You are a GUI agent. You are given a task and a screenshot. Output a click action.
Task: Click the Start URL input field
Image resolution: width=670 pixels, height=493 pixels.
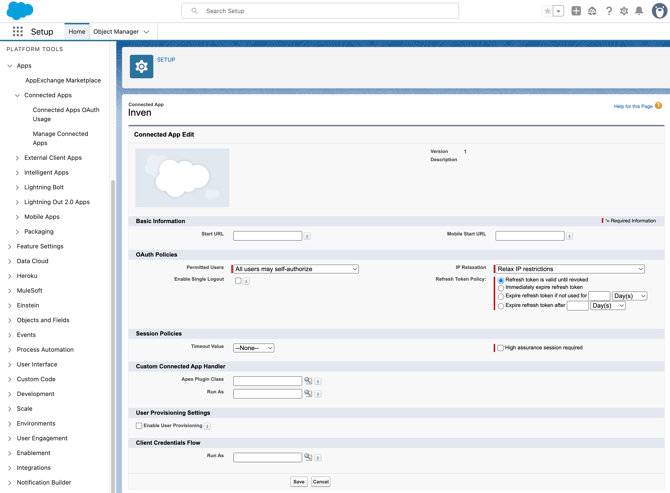(267, 236)
